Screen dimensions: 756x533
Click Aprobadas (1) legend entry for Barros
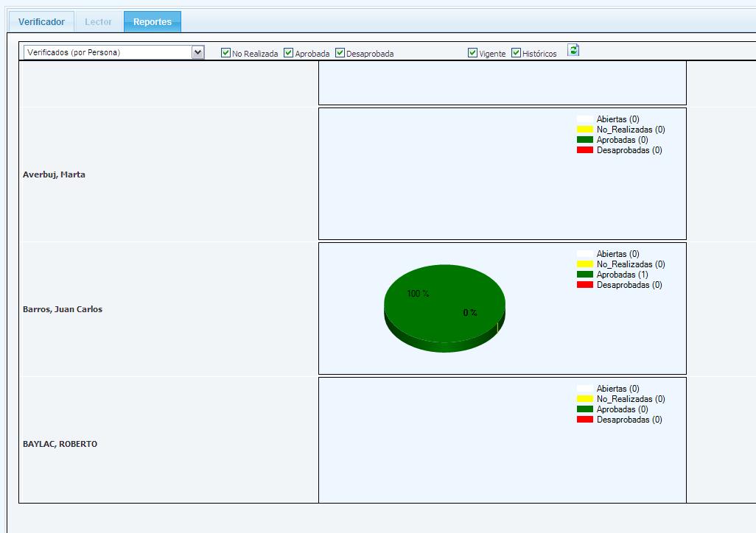[x=623, y=274]
